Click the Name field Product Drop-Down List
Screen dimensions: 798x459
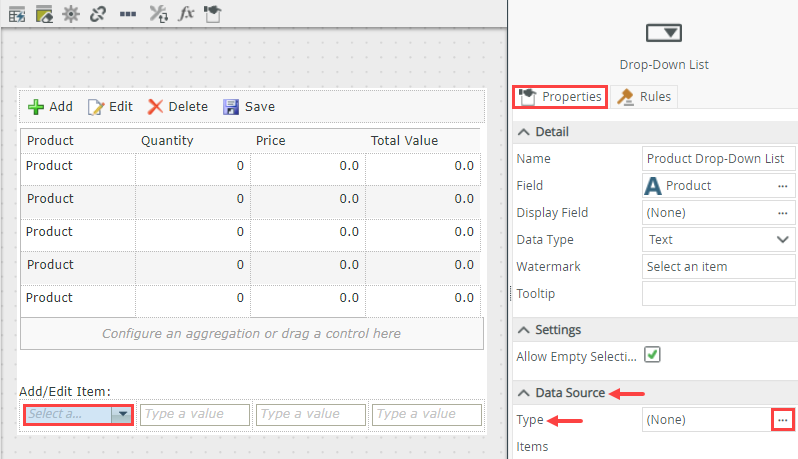pyautogui.click(x=718, y=159)
